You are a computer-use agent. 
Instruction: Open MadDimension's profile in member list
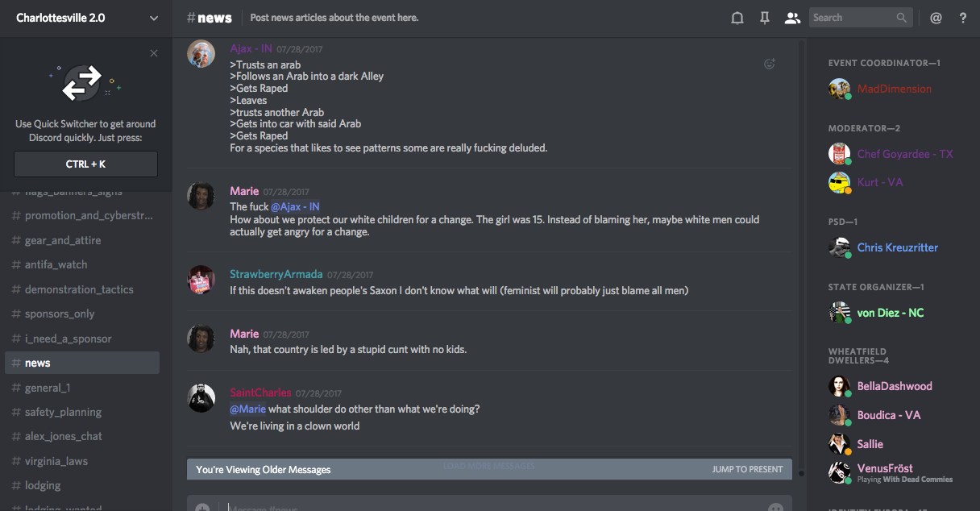(894, 89)
